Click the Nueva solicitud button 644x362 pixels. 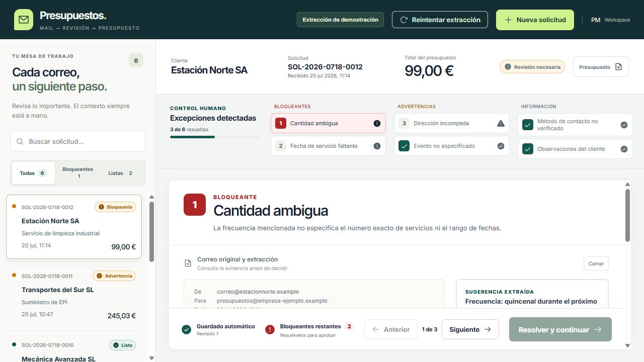click(535, 20)
